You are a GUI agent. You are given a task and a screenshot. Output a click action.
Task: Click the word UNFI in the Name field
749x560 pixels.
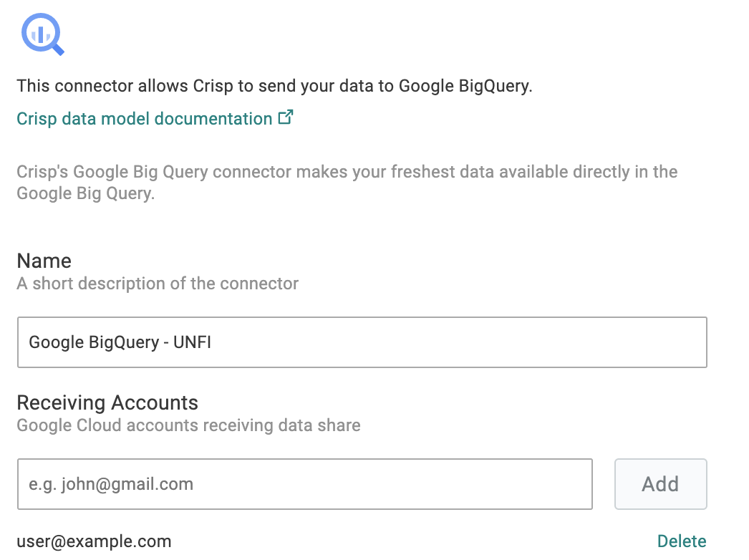[192, 342]
